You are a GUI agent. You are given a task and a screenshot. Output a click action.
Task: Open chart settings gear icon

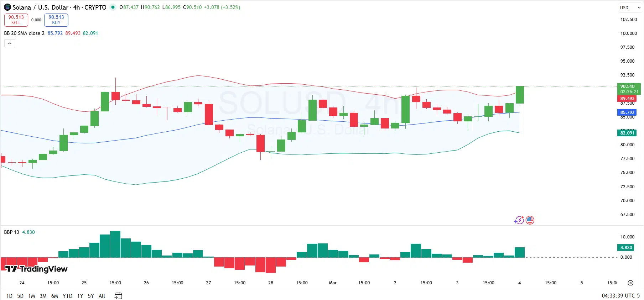coord(630,283)
